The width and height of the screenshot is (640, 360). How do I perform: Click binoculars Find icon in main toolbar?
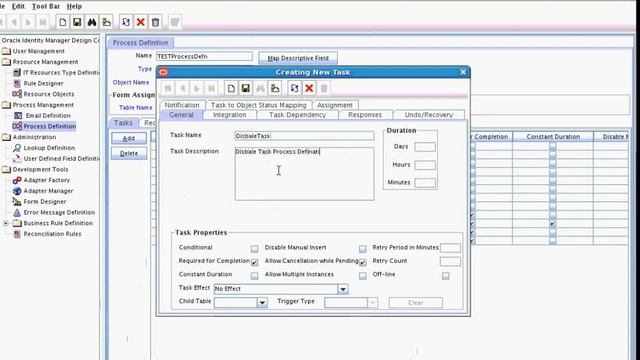click(92, 22)
